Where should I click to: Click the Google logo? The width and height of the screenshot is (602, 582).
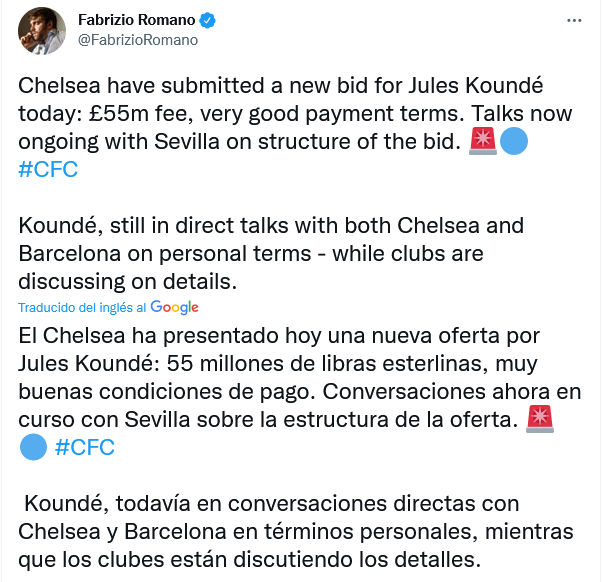click(174, 307)
